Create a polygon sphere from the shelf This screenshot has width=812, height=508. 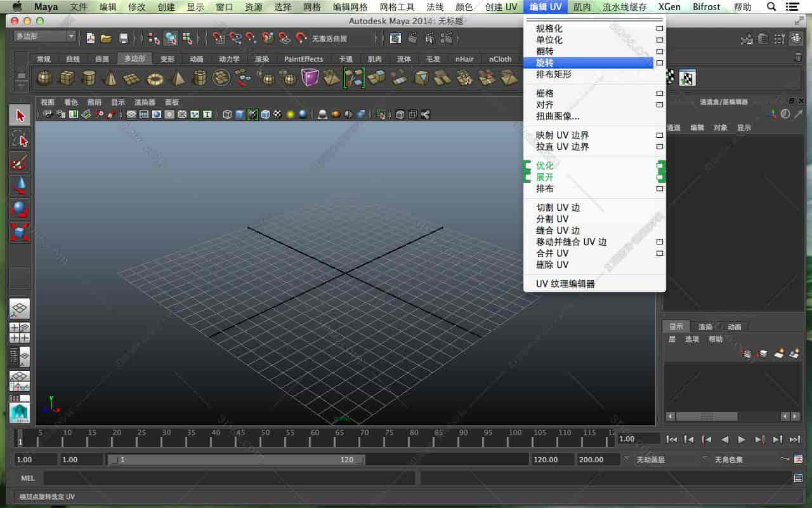coord(43,78)
